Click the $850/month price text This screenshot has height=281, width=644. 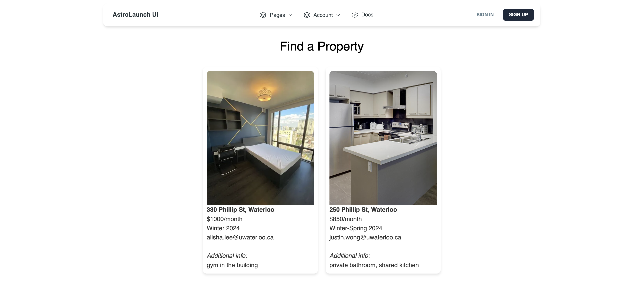345,219
